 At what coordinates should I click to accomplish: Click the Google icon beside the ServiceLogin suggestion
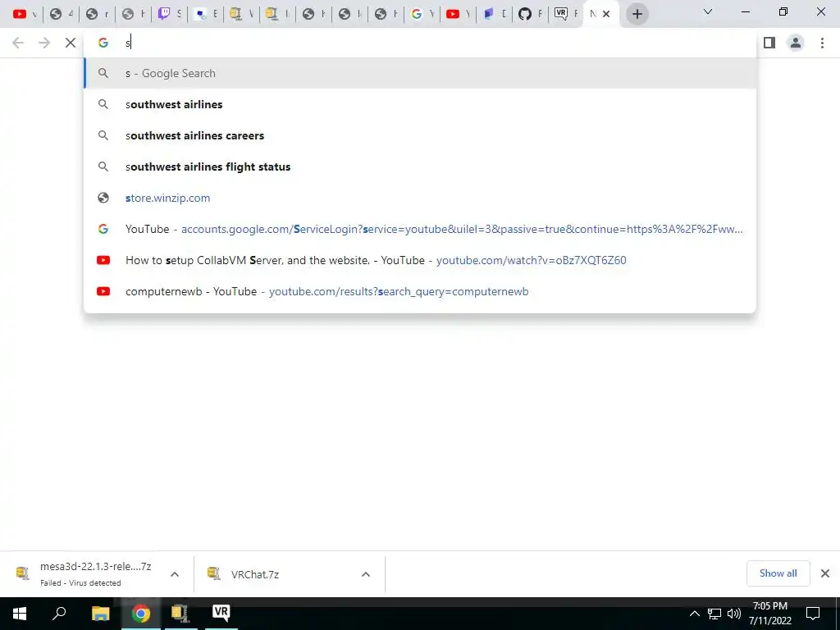(x=103, y=229)
